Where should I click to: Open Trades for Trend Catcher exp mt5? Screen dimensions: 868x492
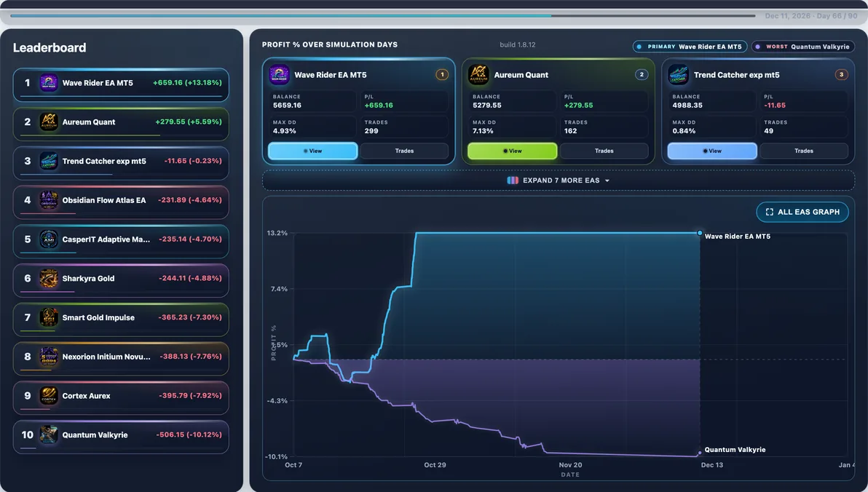(804, 151)
